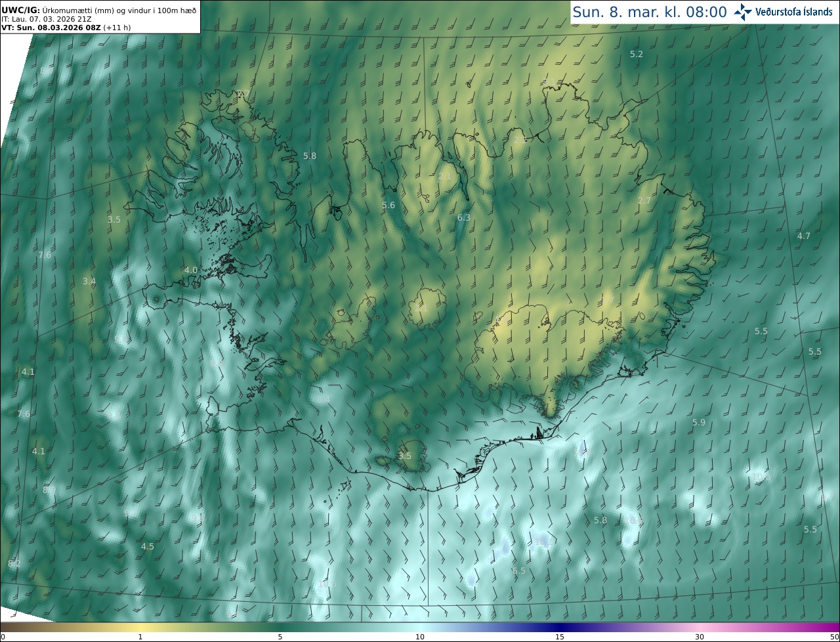The height and width of the screenshot is (642, 840).
Task: Click colour scale tick label 5
Action: click(280, 637)
